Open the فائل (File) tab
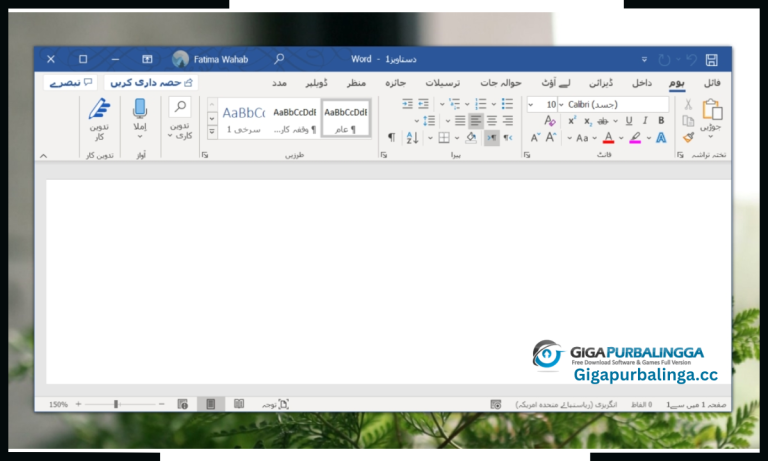768x461 pixels. 712,82
